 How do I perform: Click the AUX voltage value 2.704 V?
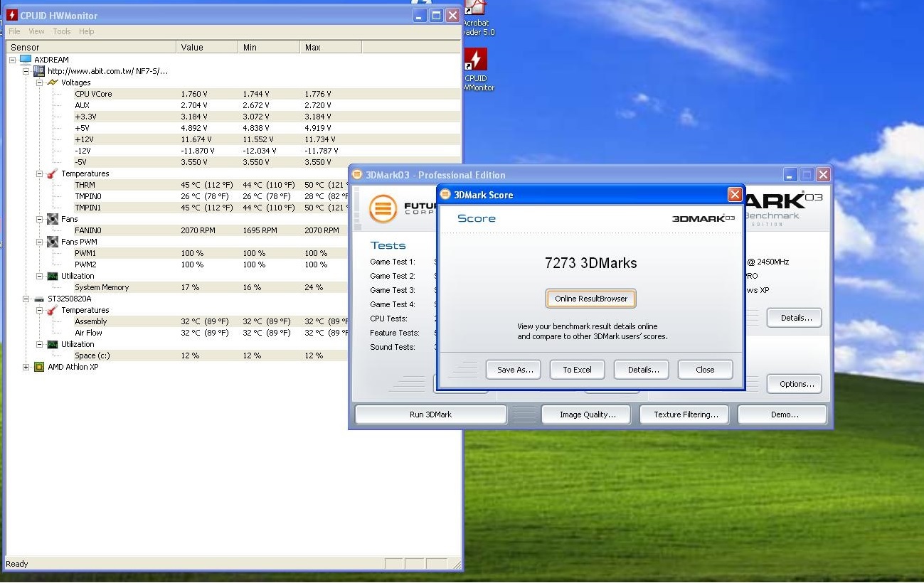point(194,105)
